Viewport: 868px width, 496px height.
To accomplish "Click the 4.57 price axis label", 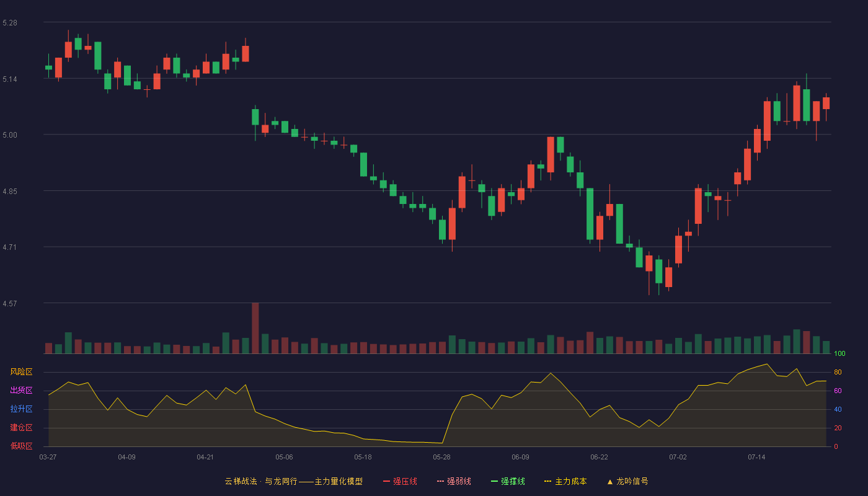I will 10,304.
